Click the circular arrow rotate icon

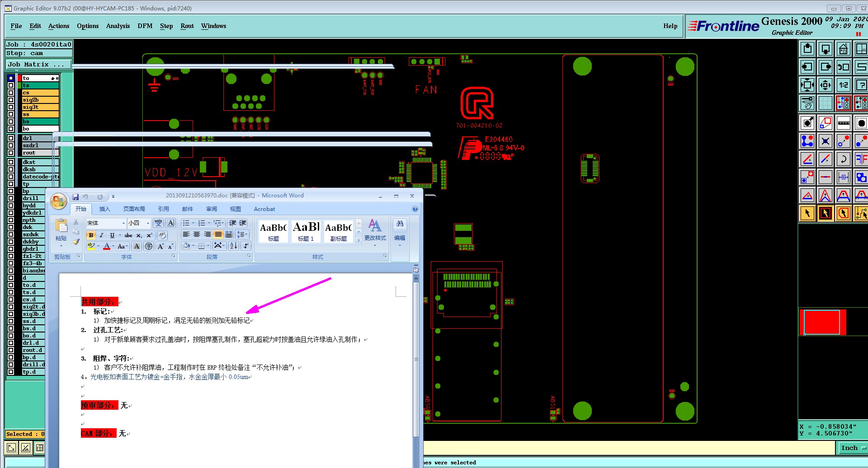844,159
